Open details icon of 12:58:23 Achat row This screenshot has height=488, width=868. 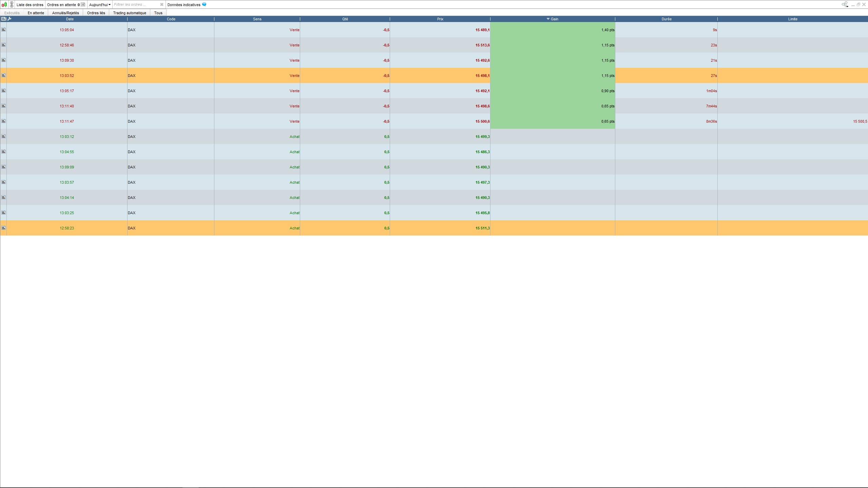tap(3, 228)
